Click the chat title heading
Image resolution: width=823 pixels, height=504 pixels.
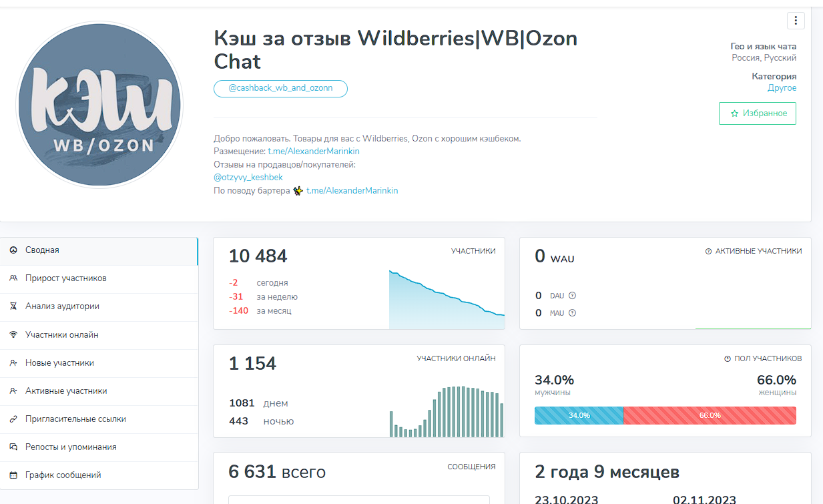pyautogui.click(x=396, y=50)
